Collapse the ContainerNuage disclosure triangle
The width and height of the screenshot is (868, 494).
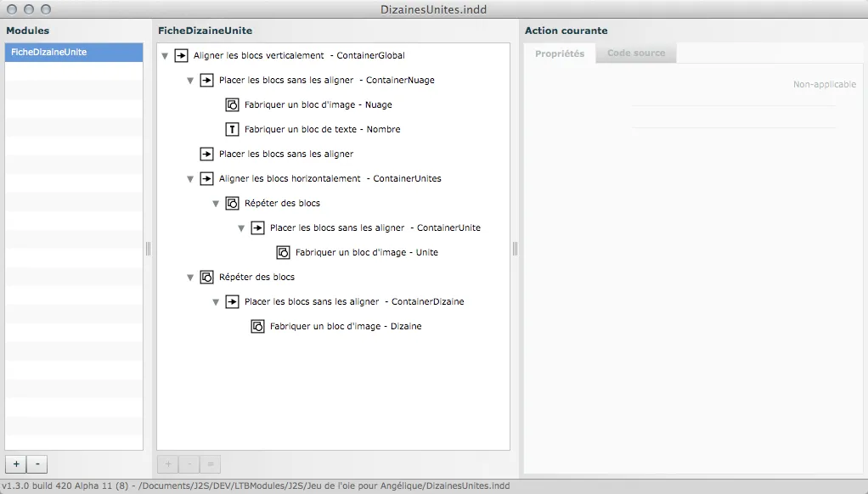tap(190, 81)
